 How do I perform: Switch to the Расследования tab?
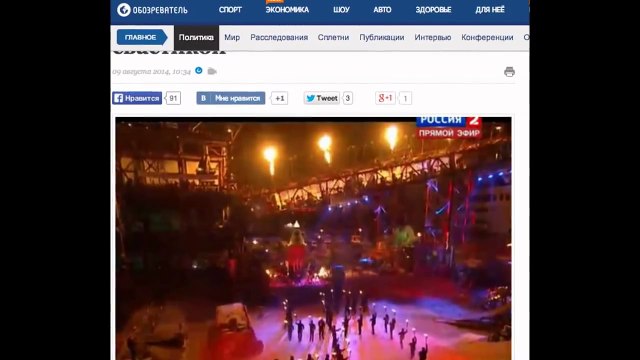tap(279, 37)
